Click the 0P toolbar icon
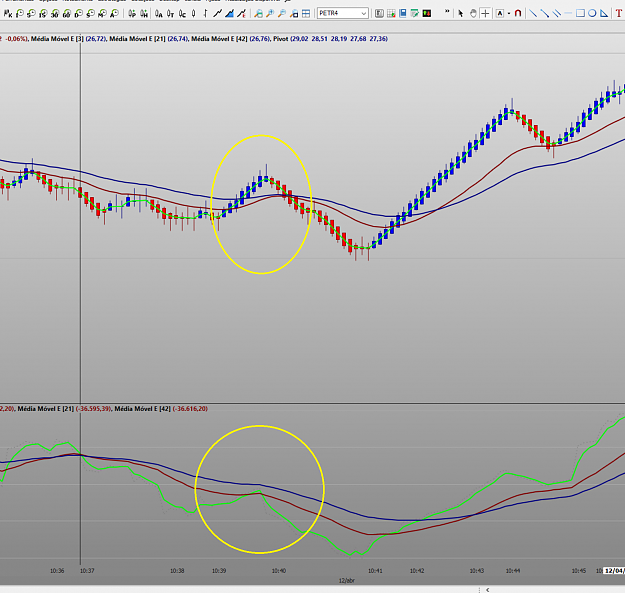 point(132,14)
